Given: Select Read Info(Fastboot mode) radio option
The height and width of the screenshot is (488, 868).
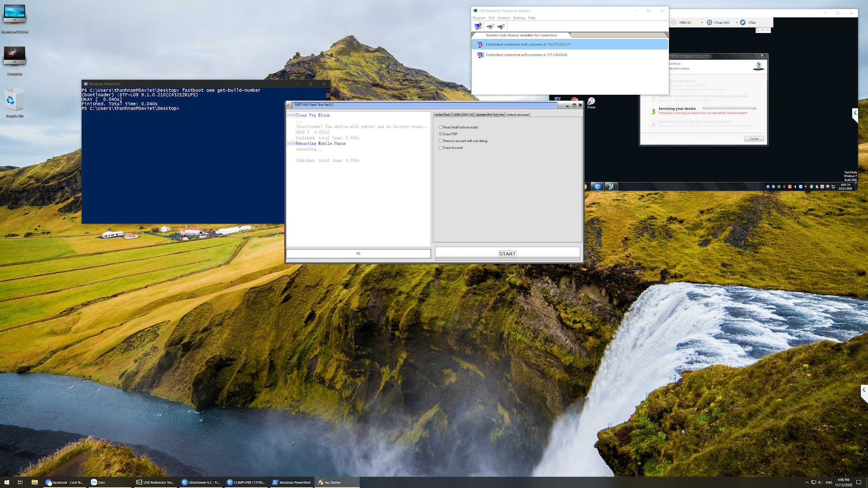Looking at the screenshot, I should tap(441, 127).
